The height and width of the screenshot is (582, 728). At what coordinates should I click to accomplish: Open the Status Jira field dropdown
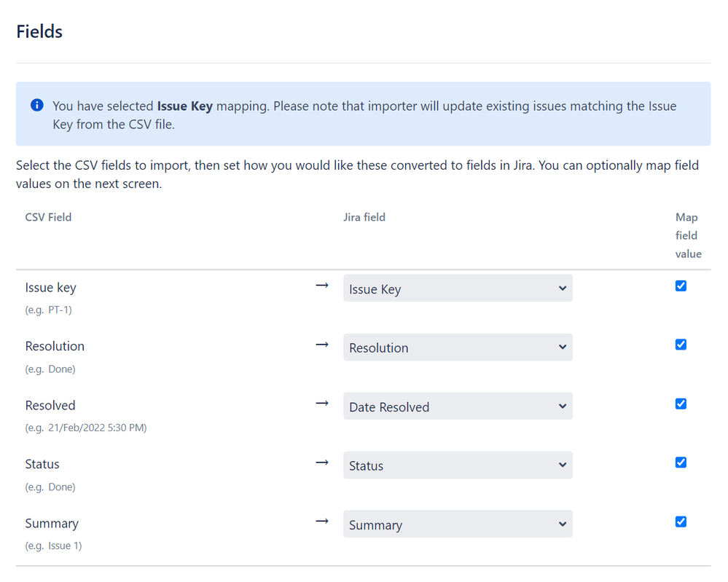pos(458,465)
